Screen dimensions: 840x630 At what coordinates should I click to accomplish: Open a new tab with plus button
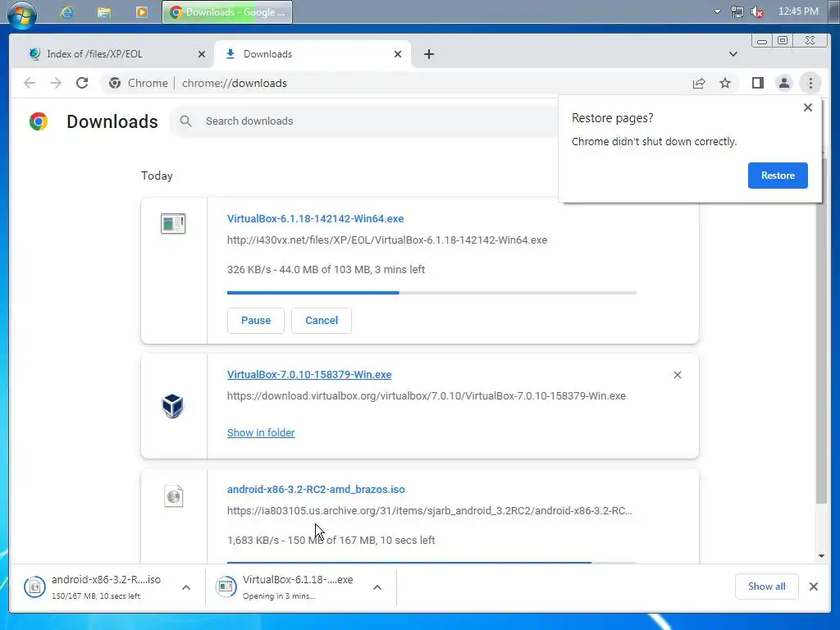click(x=428, y=54)
